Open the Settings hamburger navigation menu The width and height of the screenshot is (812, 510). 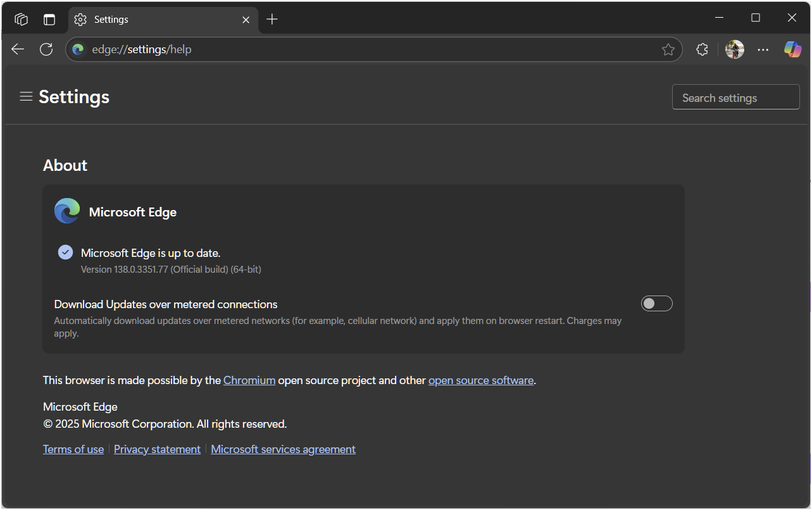tap(26, 96)
